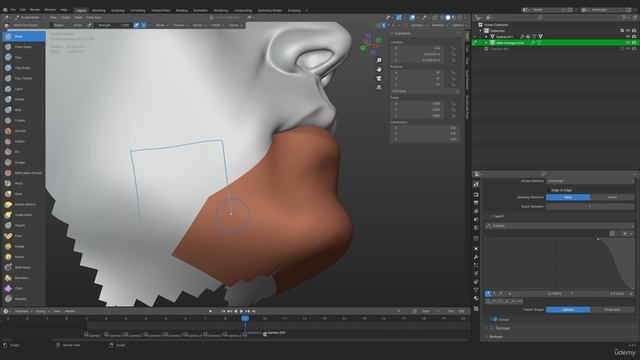640x360 pixels.
Task: Select the Pose brush
Action: pyautogui.click(x=24, y=236)
